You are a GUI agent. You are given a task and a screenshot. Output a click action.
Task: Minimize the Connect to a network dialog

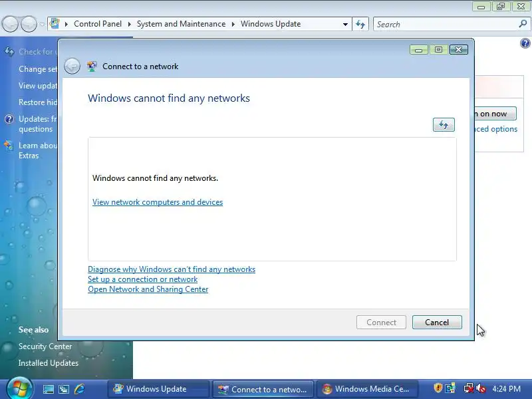[x=418, y=50]
